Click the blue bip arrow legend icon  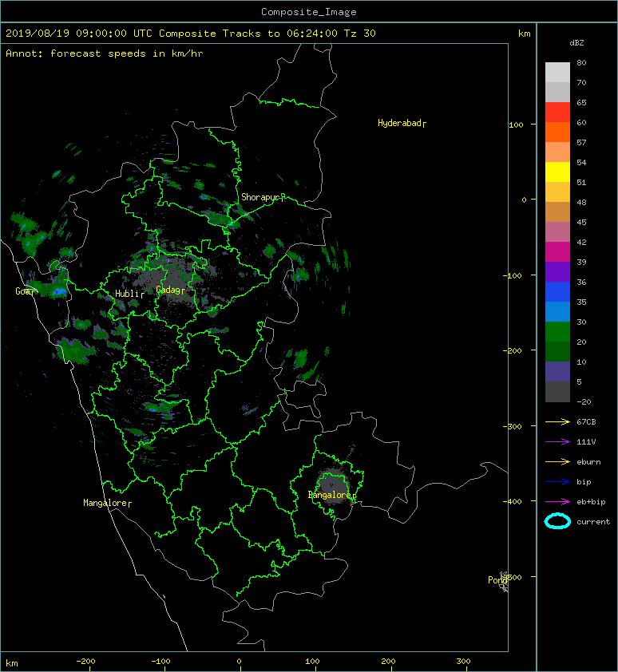point(557,482)
